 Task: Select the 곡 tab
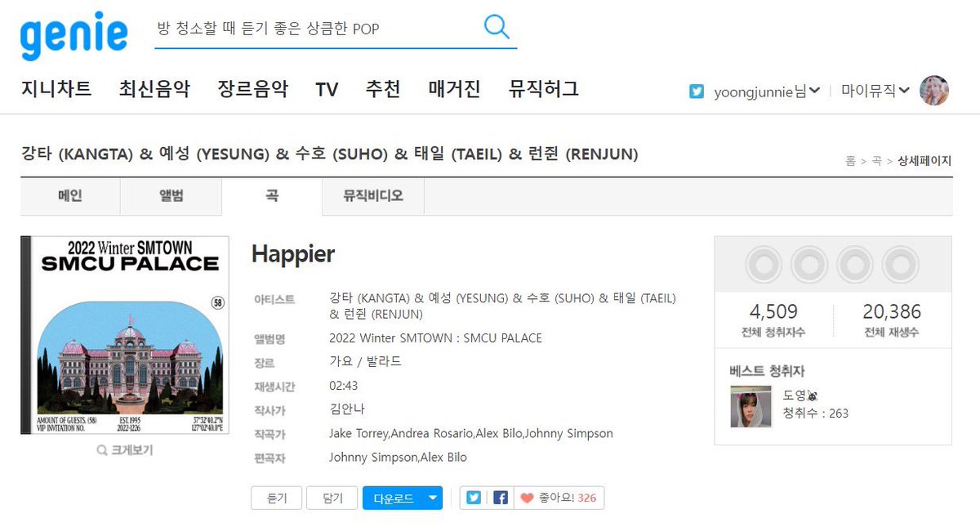[x=272, y=196]
